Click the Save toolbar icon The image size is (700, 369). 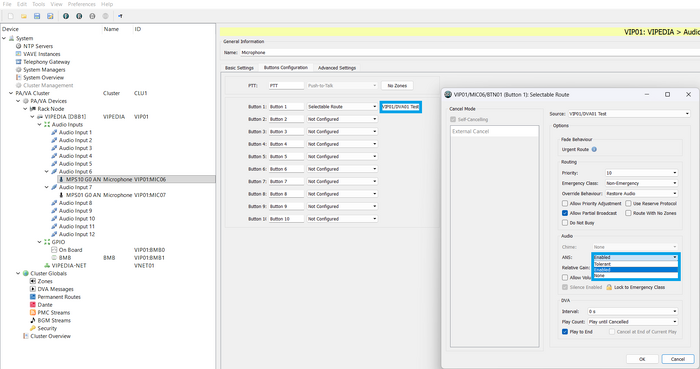tap(37, 16)
